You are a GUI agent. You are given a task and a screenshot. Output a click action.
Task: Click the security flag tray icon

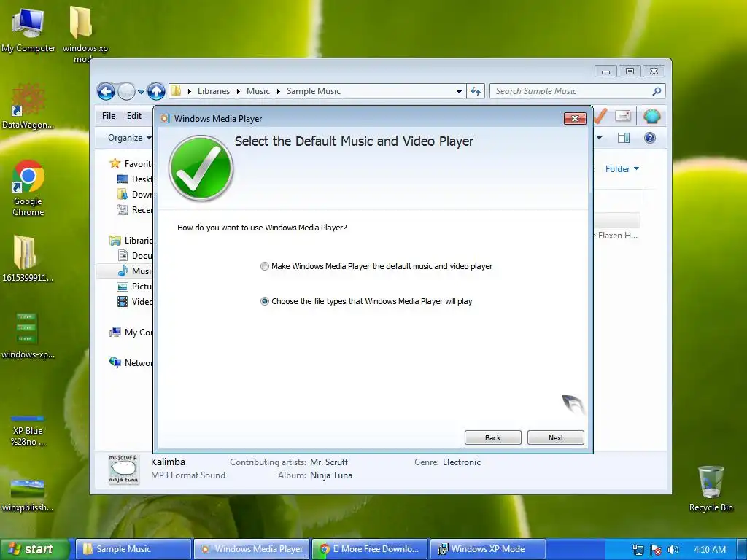656,550
